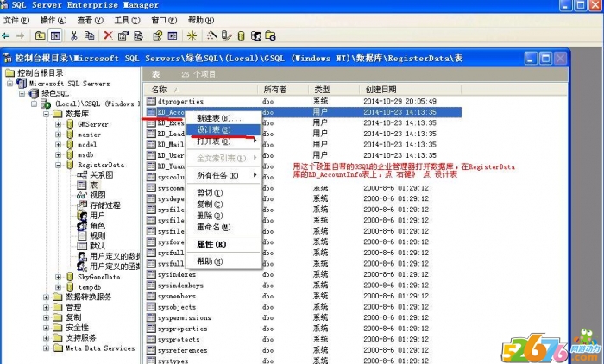The width and height of the screenshot is (604, 364).
Task: Click the Forward arrow toolbar icon
Action: pyautogui.click(x=20, y=36)
